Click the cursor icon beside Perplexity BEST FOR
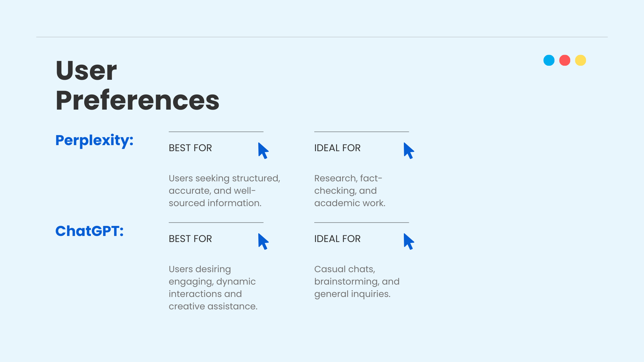This screenshot has height=362, width=644. coord(263,150)
